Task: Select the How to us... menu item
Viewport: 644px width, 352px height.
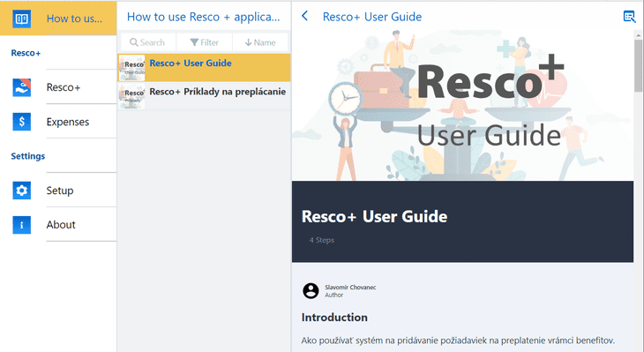Action: (x=58, y=19)
